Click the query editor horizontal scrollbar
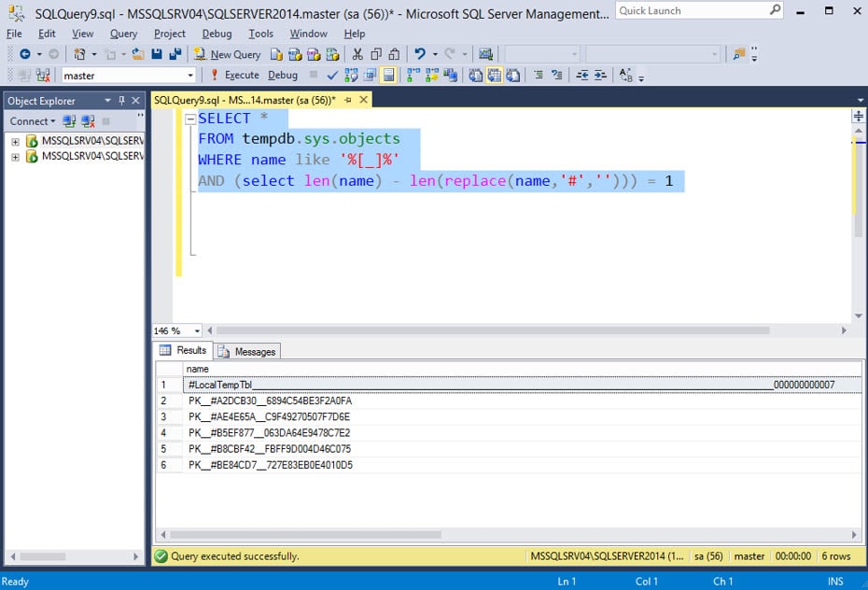 pyautogui.click(x=493, y=330)
